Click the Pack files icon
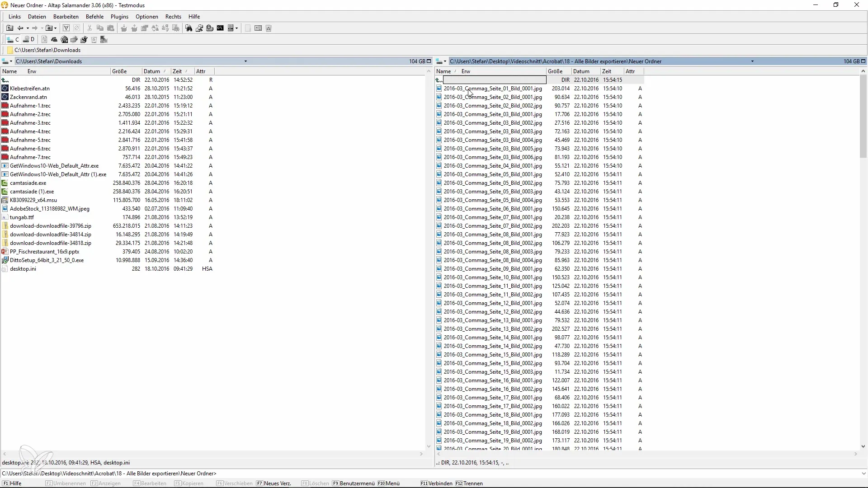The width and height of the screenshot is (868, 488). (124, 28)
